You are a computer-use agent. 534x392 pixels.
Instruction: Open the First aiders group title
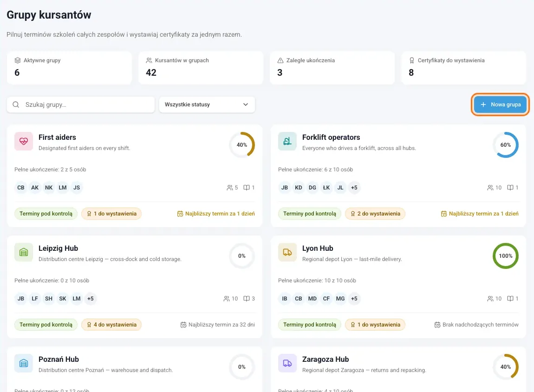point(57,137)
